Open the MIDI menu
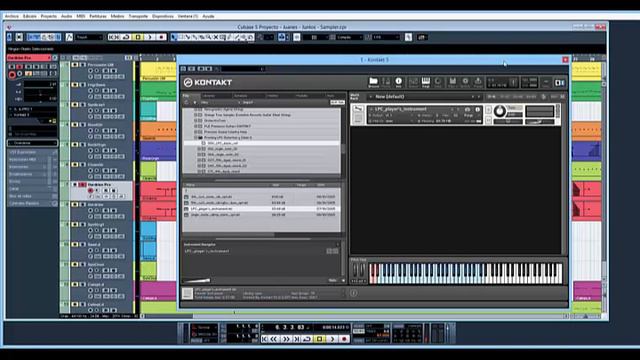The image size is (640, 360). coord(81,16)
